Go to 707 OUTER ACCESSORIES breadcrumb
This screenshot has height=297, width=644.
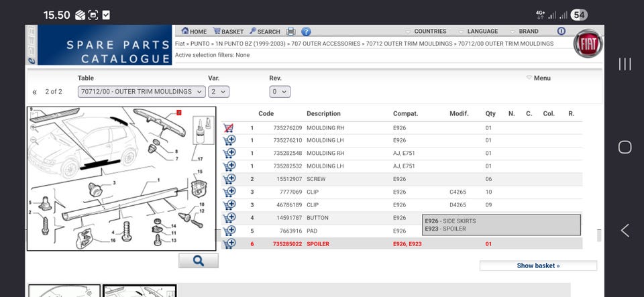coord(325,44)
